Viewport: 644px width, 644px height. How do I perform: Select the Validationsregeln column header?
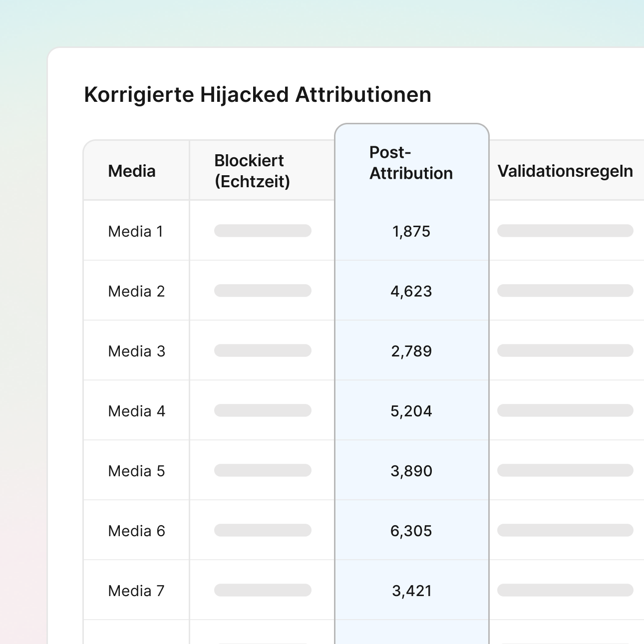point(565,171)
